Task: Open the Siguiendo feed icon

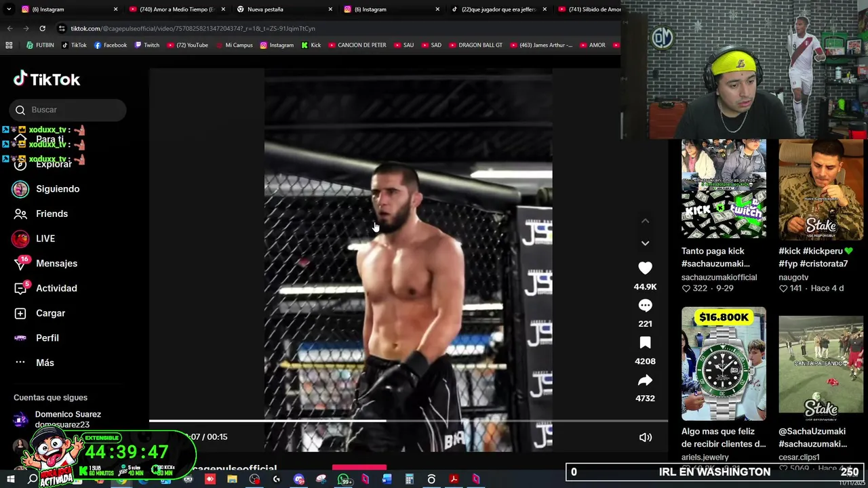Action: 20,189
